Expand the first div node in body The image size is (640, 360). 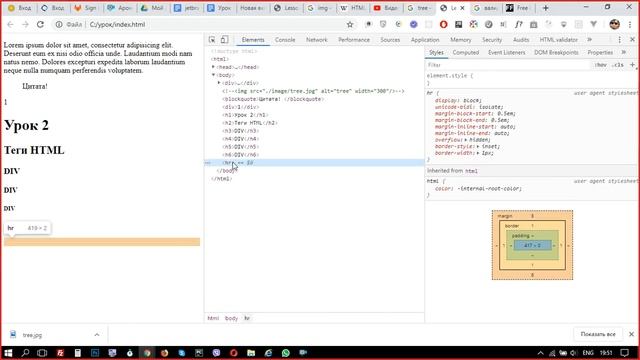tap(219, 82)
